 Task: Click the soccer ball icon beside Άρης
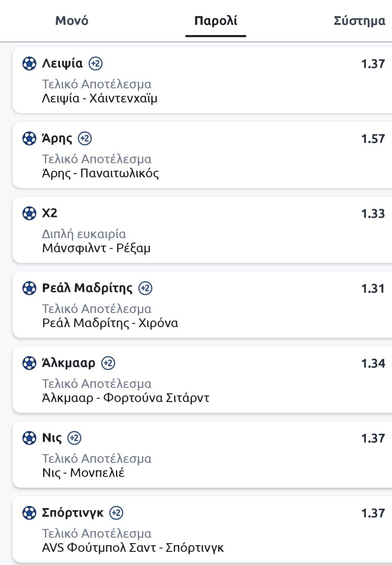(x=29, y=139)
